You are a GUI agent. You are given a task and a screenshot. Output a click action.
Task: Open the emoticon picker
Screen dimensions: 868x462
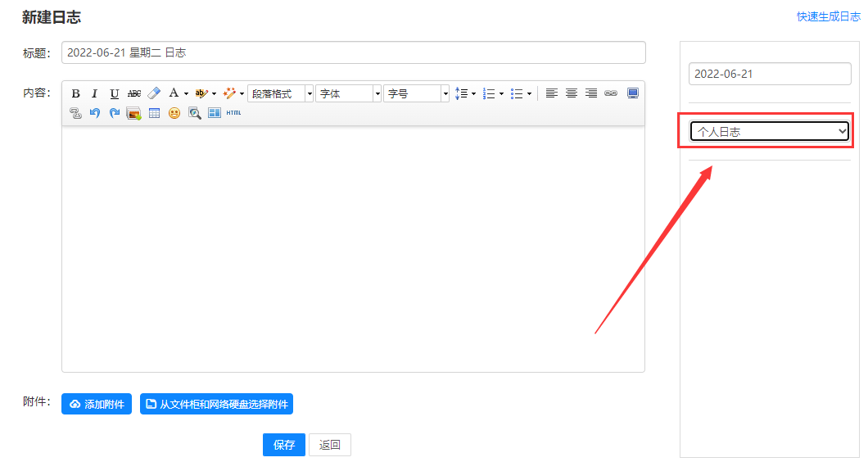[x=174, y=113]
